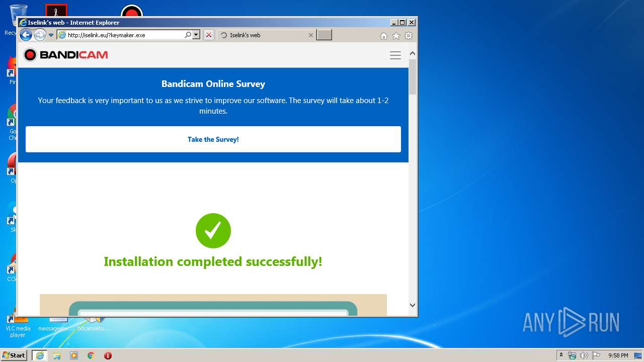Close the Iselink's web tab
This screenshot has width=644, height=362.
point(310,35)
